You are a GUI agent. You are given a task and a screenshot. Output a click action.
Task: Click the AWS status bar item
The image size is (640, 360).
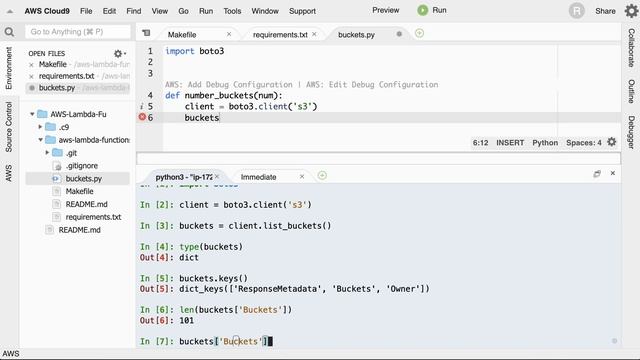[11, 353]
